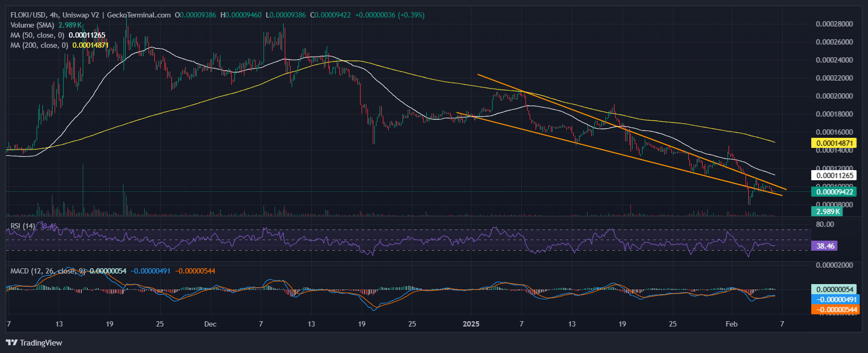This screenshot has width=868, height=353.
Task: Click the 0.00018000 price axis label
Action: (x=835, y=114)
